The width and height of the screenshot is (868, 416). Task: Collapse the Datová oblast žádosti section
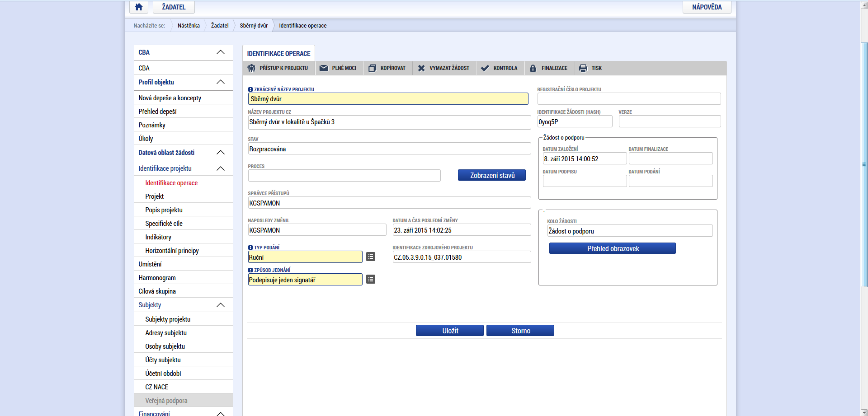click(x=221, y=153)
